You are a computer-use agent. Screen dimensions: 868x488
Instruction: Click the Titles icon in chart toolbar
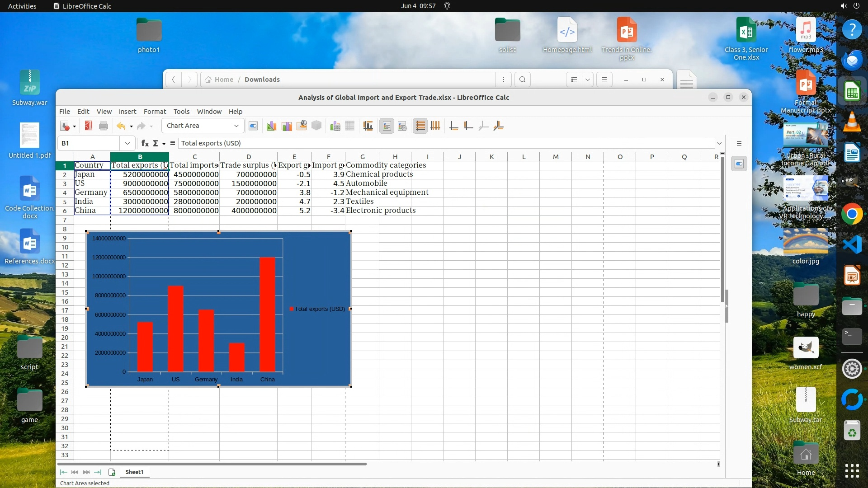tap(368, 126)
